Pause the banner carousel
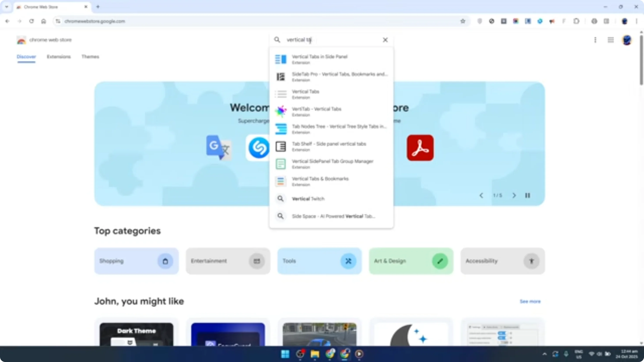The height and width of the screenshot is (362, 644). [x=528, y=196]
